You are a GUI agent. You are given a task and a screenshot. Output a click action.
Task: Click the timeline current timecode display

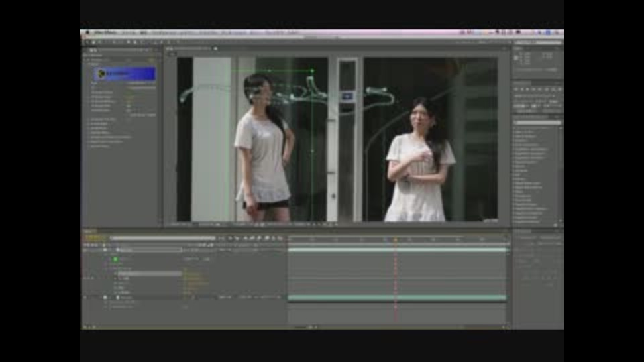pos(95,237)
